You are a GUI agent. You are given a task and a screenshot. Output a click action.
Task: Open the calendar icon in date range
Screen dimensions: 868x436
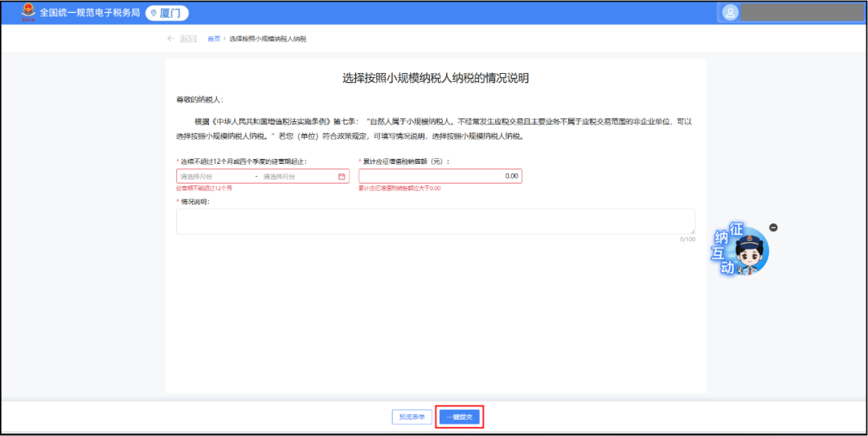(342, 177)
